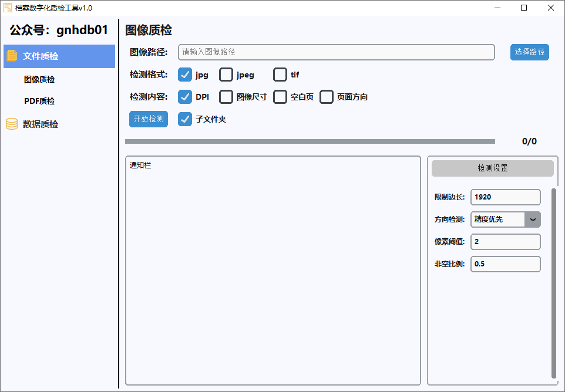Viewport: 565px width, 392px height.
Task: Click the 检测设置 header button
Action: coord(492,168)
